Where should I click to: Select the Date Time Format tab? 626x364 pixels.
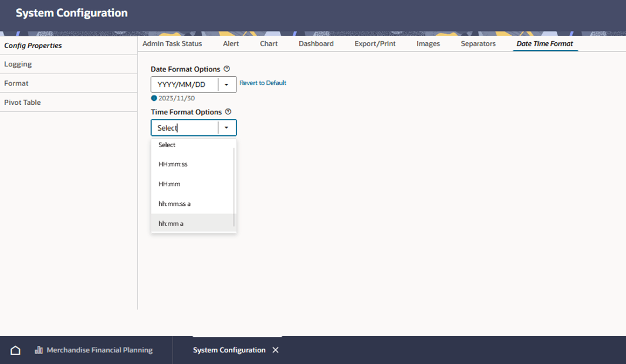pos(544,43)
